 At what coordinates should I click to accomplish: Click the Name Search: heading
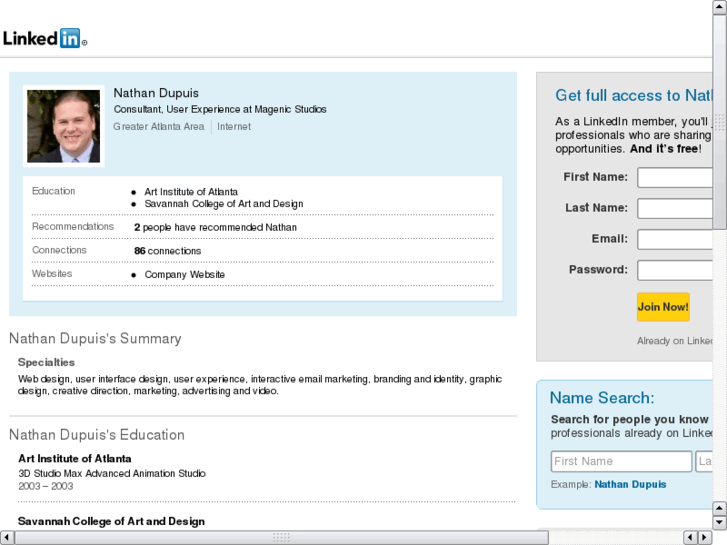(602, 398)
